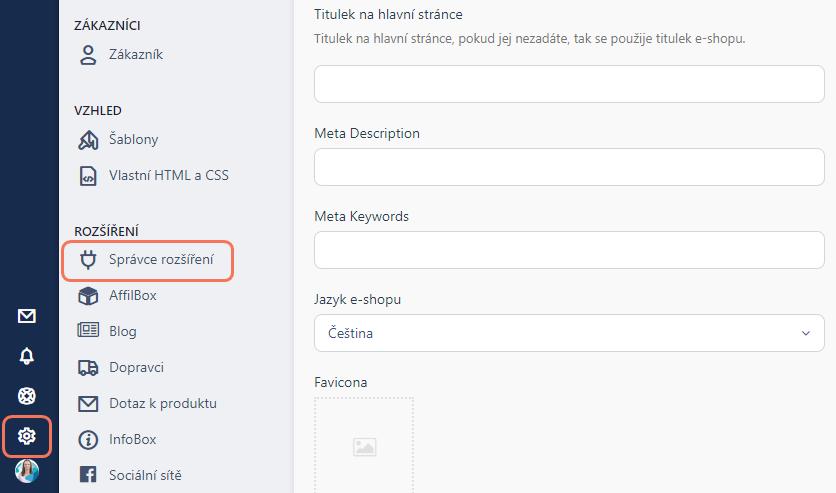Click the Sociální sítě Facebook icon
The height and width of the screenshot is (493, 836).
(88, 474)
